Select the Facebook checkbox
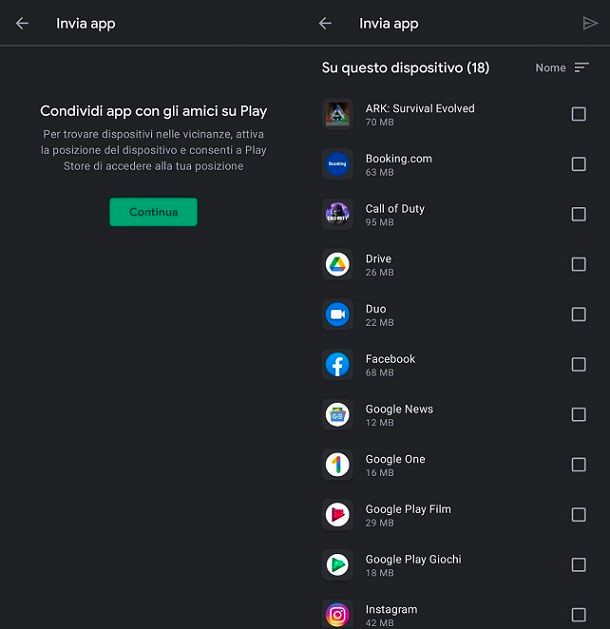This screenshot has height=629, width=610. (578, 364)
